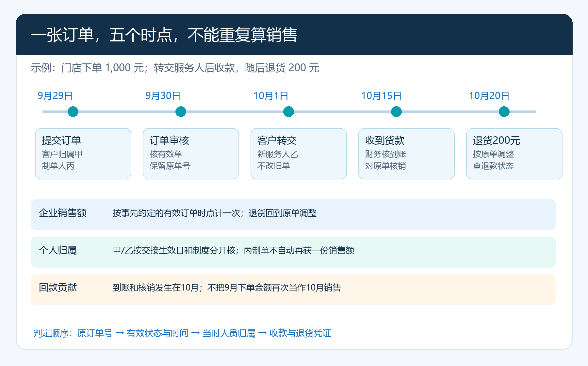Click the text 按原单调整

pos(493,154)
